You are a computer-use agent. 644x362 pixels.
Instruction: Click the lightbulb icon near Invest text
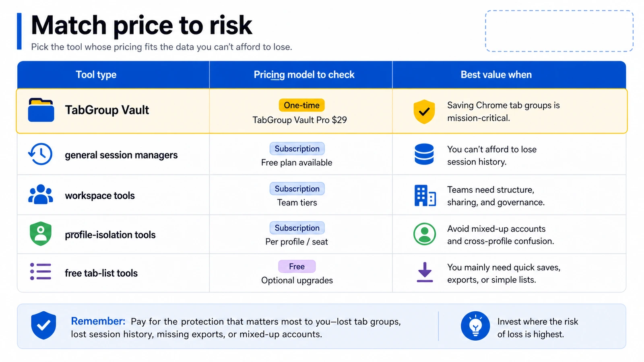tap(475, 326)
